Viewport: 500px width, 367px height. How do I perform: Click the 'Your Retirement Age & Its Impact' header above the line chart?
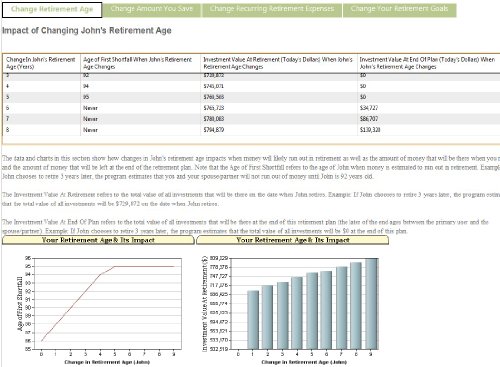(98, 240)
